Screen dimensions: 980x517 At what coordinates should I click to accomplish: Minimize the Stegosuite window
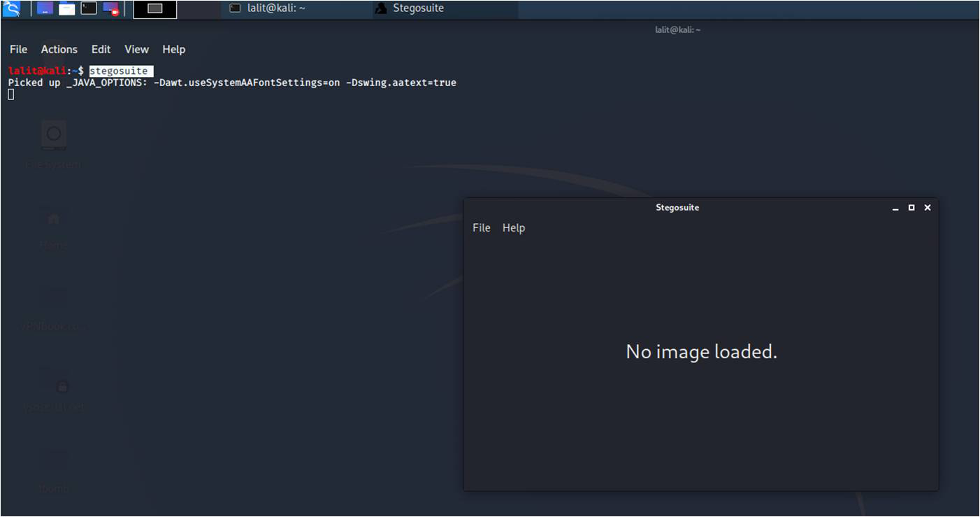[x=895, y=208]
